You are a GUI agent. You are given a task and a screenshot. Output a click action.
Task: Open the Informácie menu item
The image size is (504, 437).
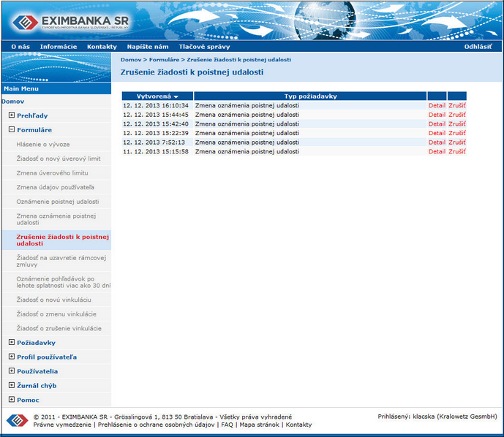[x=59, y=47]
